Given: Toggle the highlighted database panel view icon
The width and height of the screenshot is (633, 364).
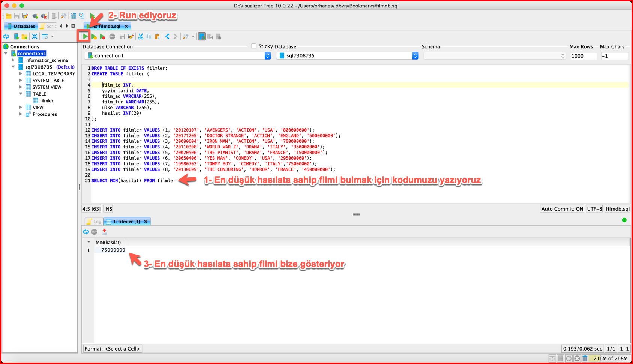Looking at the screenshot, I should coord(202,37).
